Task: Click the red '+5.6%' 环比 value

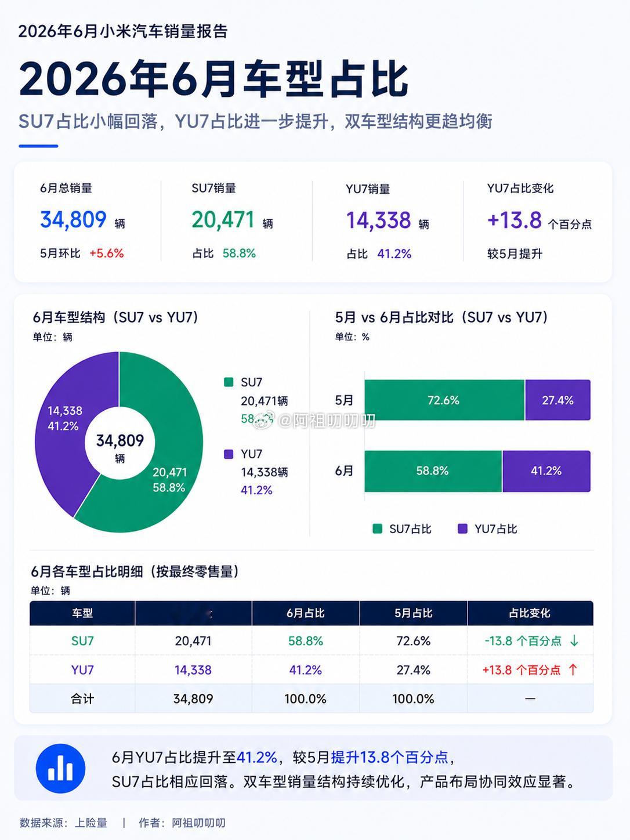Action: (107, 254)
